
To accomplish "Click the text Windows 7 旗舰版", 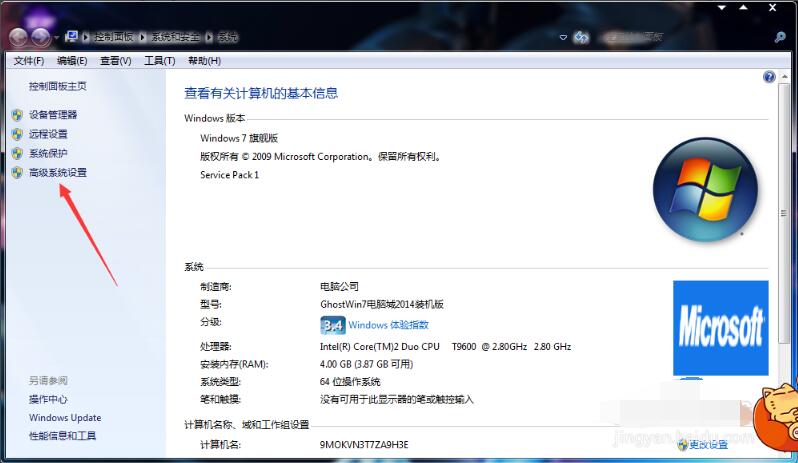I will click(239, 138).
